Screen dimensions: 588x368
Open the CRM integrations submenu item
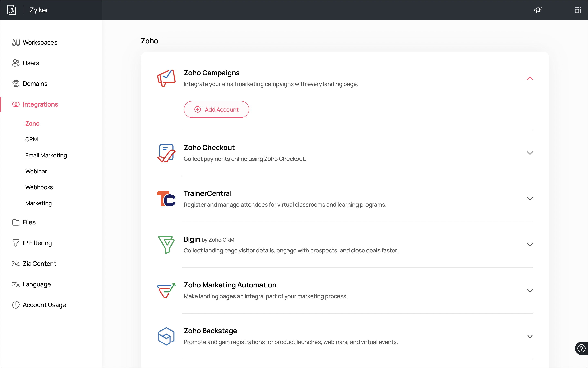click(x=32, y=139)
